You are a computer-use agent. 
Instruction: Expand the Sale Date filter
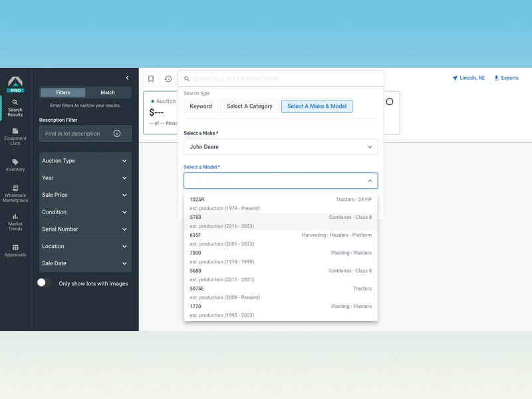click(x=85, y=263)
